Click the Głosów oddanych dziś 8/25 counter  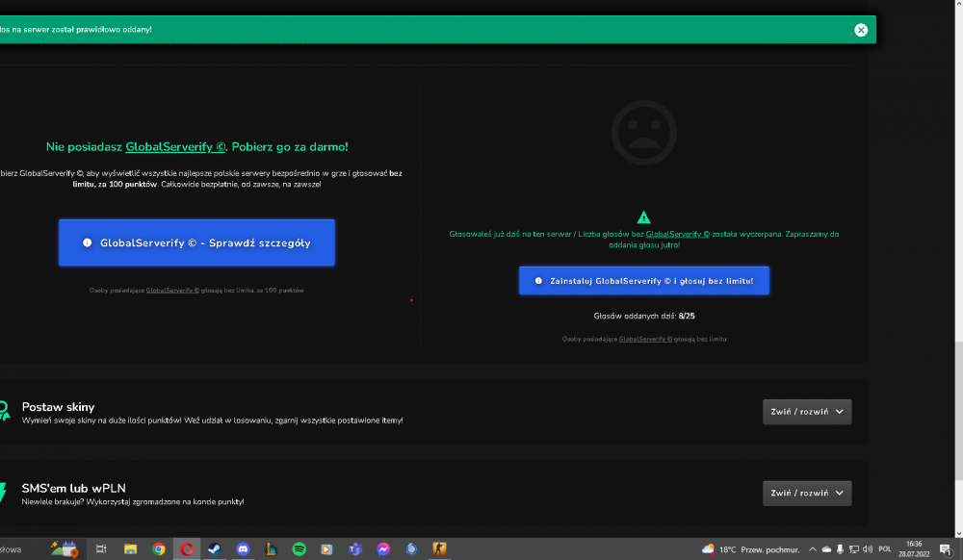click(644, 317)
